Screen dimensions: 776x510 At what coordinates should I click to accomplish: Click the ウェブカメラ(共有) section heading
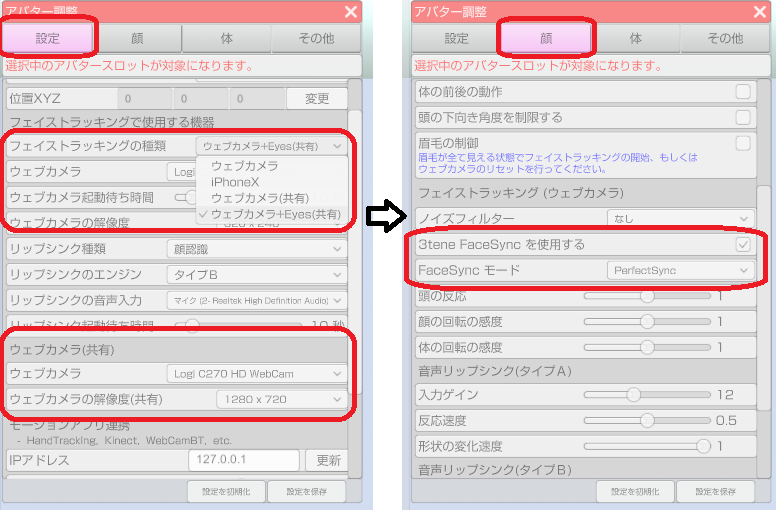pos(62,350)
